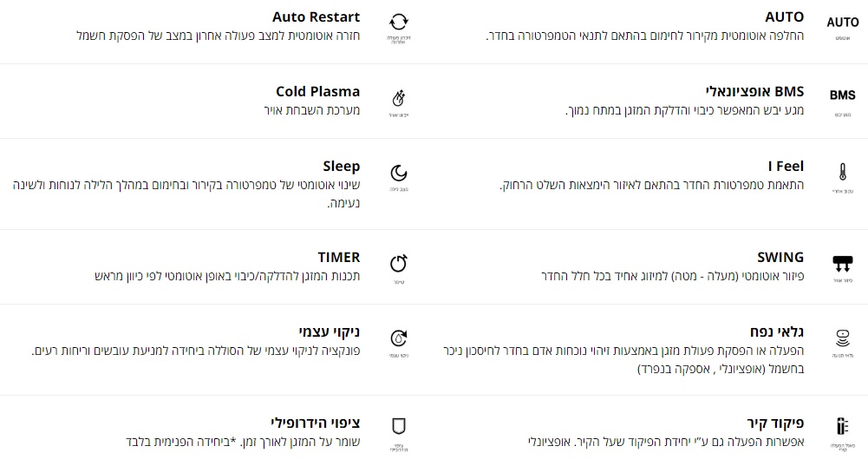Click the Cold Plasma air icon
Viewport: 868px width, 466px height.
399,97
